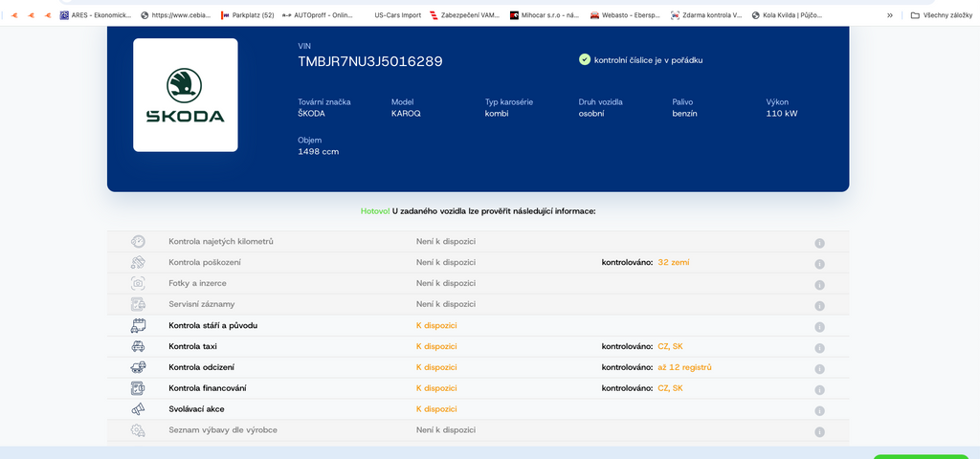Show info for Kontrola stáří a původu
This screenshot has width=980, height=459.
click(x=819, y=327)
